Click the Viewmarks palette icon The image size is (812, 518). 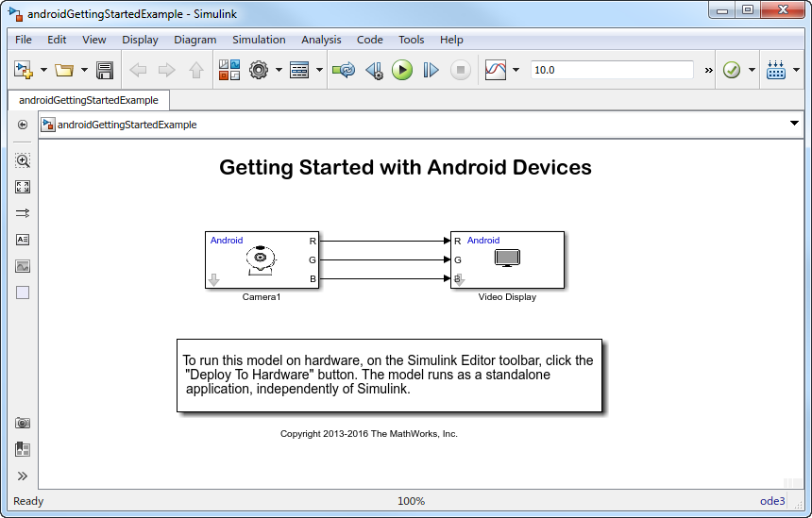(x=23, y=449)
